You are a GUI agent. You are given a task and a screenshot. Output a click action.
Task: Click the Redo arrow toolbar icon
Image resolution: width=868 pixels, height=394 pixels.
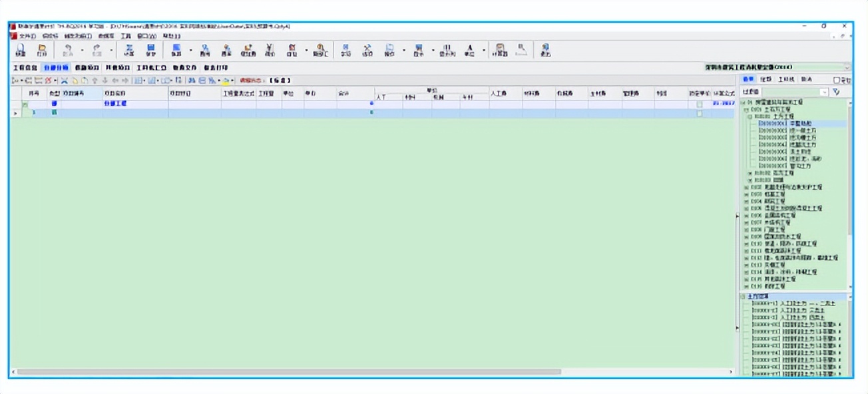[x=97, y=51]
